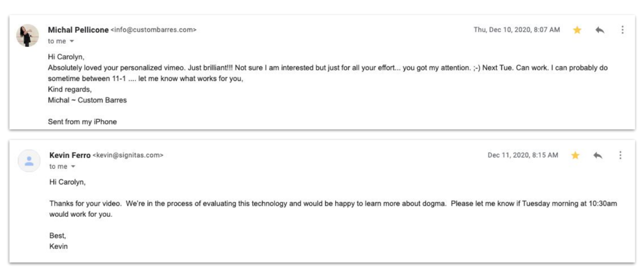
Task: Remove the star from Kevin Ferro's email
Action: tap(575, 155)
